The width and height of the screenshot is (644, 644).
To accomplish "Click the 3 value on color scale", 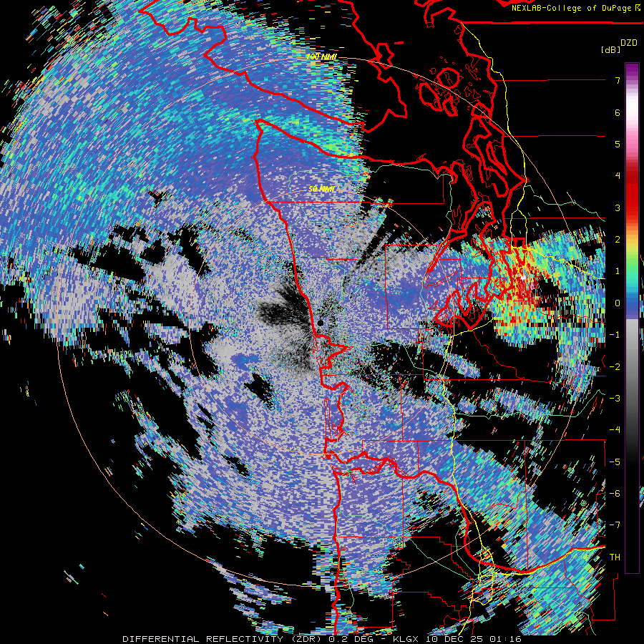I will pos(618,208).
